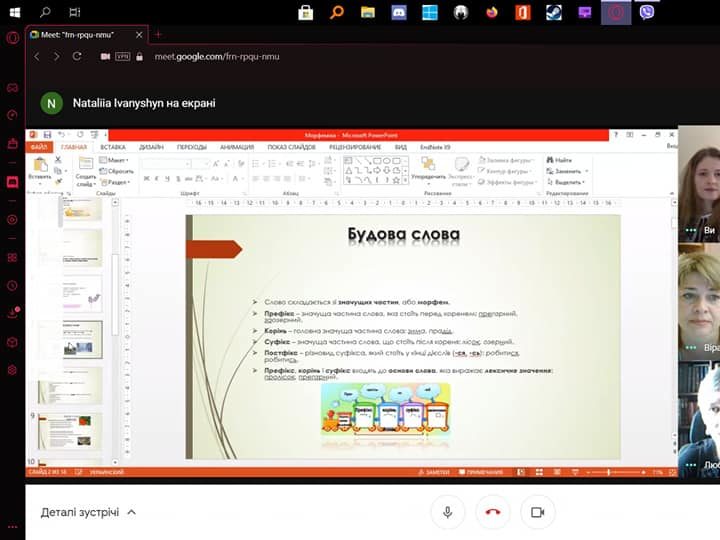This screenshot has width=720, height=540.
Task: Open the Макет layout dropdown
Action: 116,160
